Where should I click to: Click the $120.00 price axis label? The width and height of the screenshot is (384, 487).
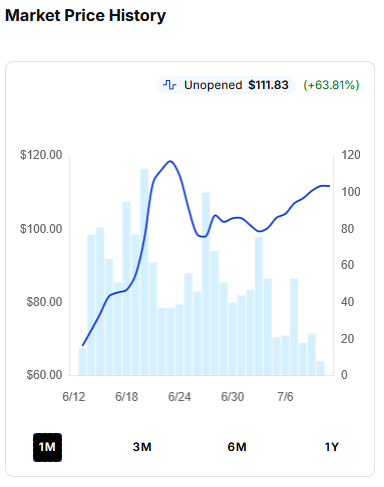(x=41, y=155)
